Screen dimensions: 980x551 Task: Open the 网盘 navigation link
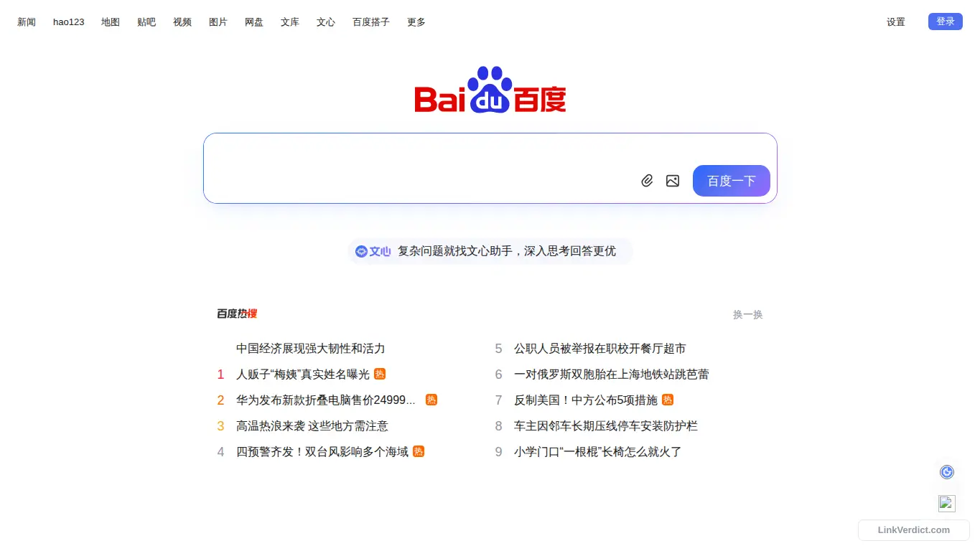(x=254, y=22)
